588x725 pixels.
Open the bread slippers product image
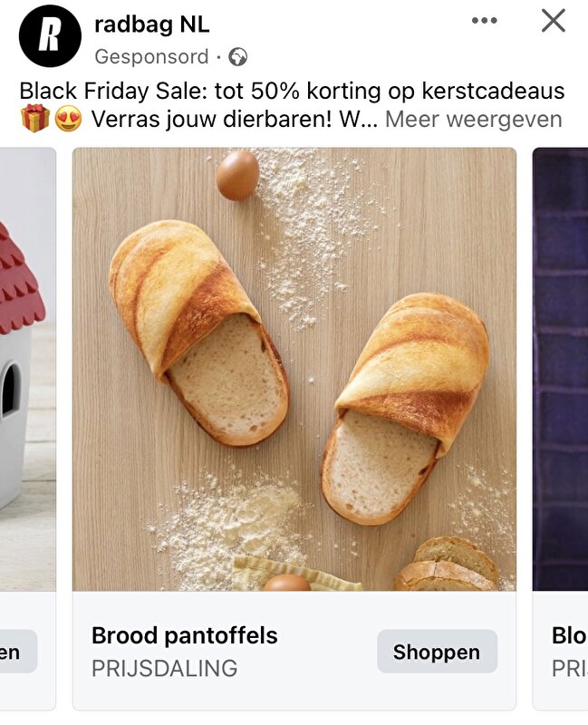(294, 369)
